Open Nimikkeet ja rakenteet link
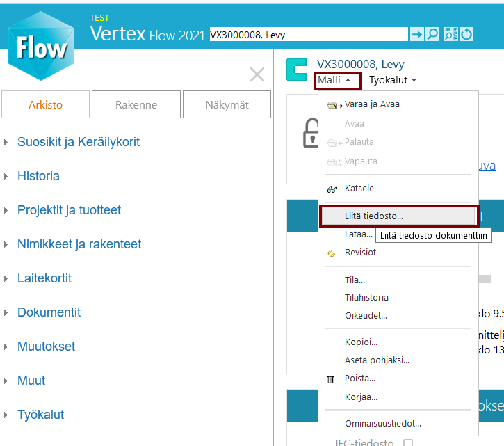 (x=79, y=244)
